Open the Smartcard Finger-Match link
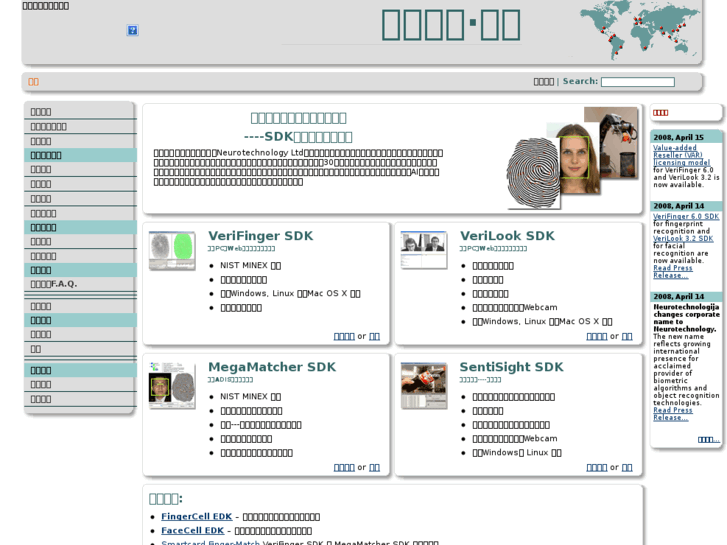This screenshot has height=545, width=727. pyautogui.click(x=210, y=542)
